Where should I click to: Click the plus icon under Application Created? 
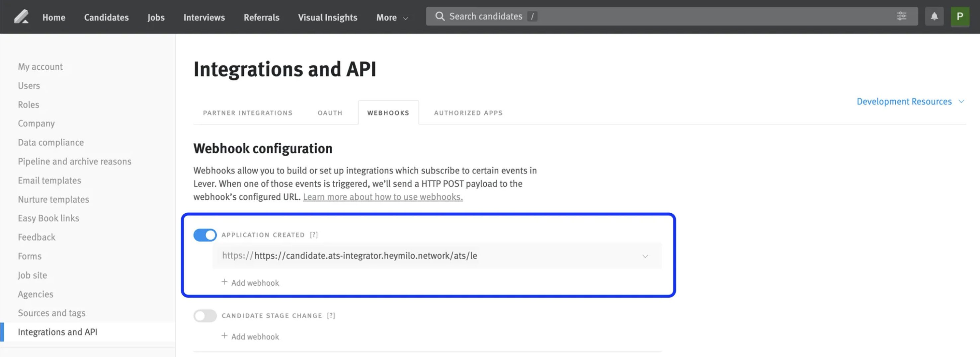pyautogui.click(x=224, y=282)
